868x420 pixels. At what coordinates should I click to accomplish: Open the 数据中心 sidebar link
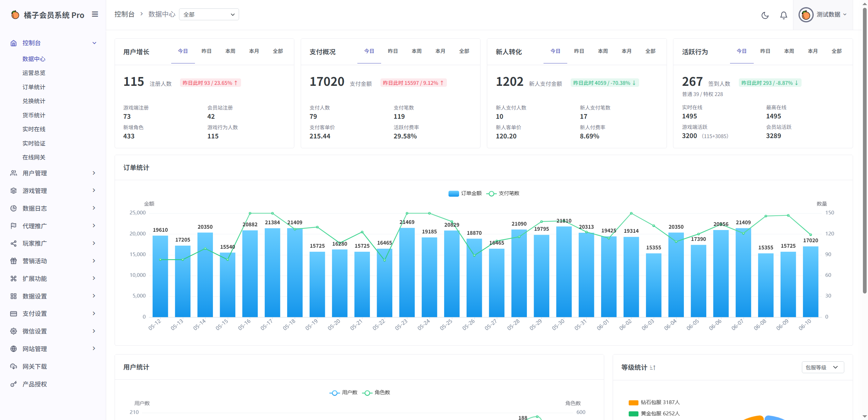[34, 59]
